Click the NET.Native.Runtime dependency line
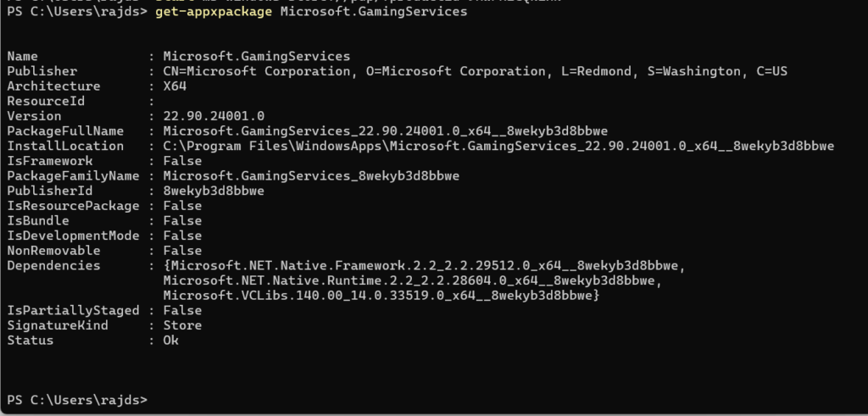The image size is (868, 416). 413,280
